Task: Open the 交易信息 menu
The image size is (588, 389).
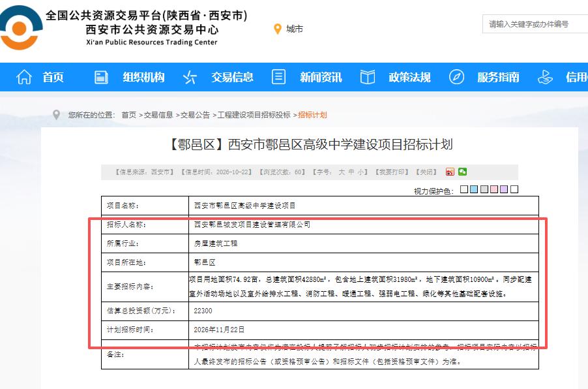Action: pos(232,78)
